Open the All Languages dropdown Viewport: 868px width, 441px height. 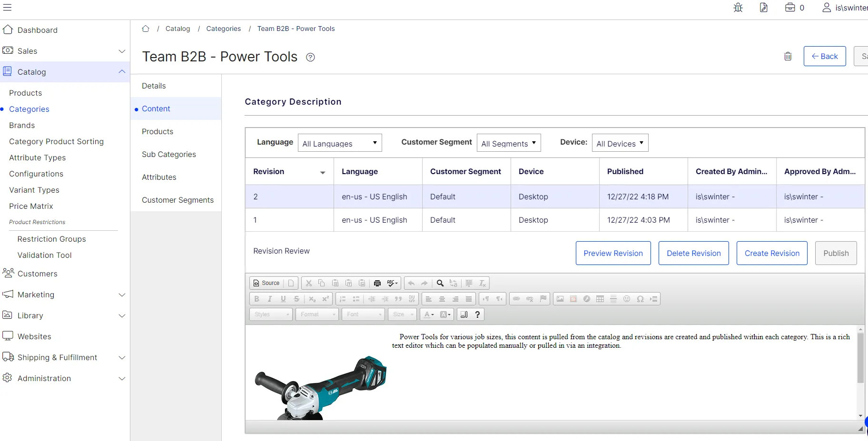(x=340, y=143)
